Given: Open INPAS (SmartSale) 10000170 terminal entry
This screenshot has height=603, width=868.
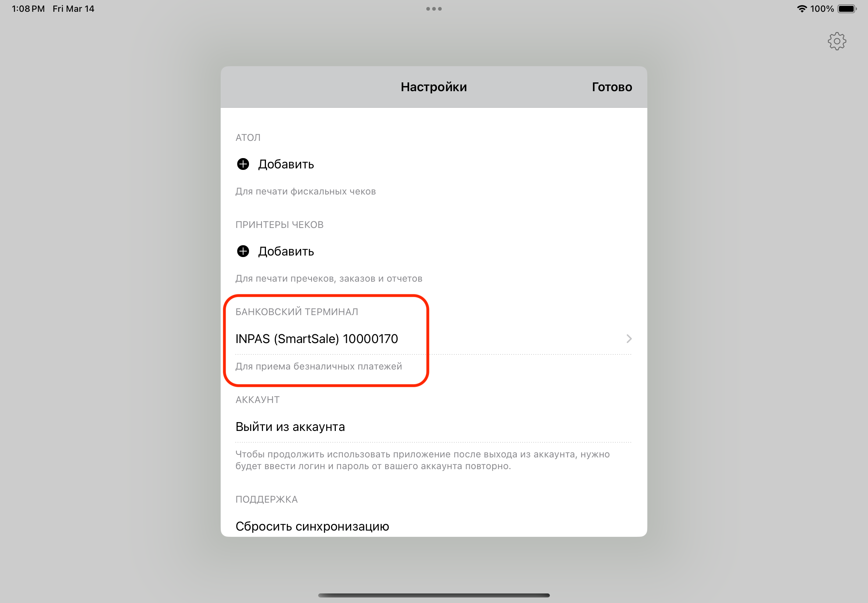Looking at the screenshot, I should pyautogui.click(x=433, y=339).
